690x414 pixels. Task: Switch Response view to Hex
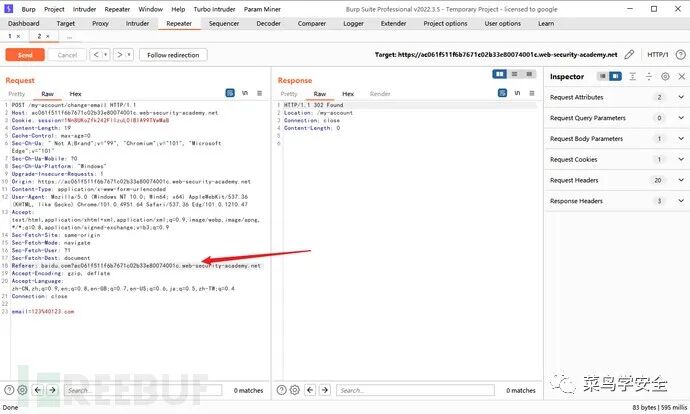pos(348,94)
